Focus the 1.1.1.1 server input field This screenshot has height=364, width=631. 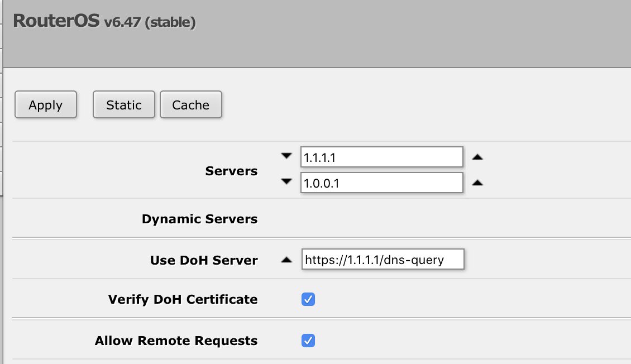click(381, 157)
